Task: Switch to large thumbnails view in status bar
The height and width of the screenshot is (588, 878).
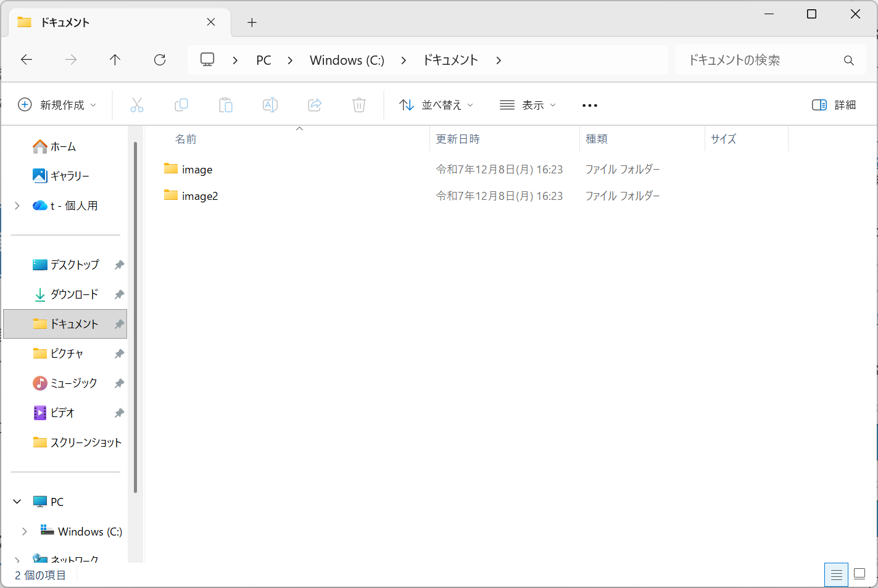Action: [x=859, y=574]
